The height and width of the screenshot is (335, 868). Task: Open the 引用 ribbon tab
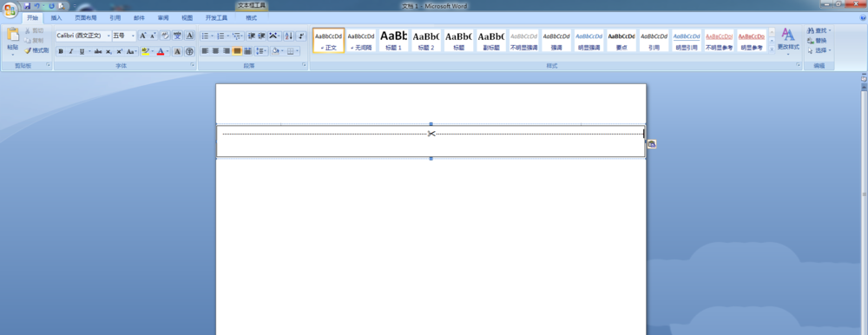115,17
